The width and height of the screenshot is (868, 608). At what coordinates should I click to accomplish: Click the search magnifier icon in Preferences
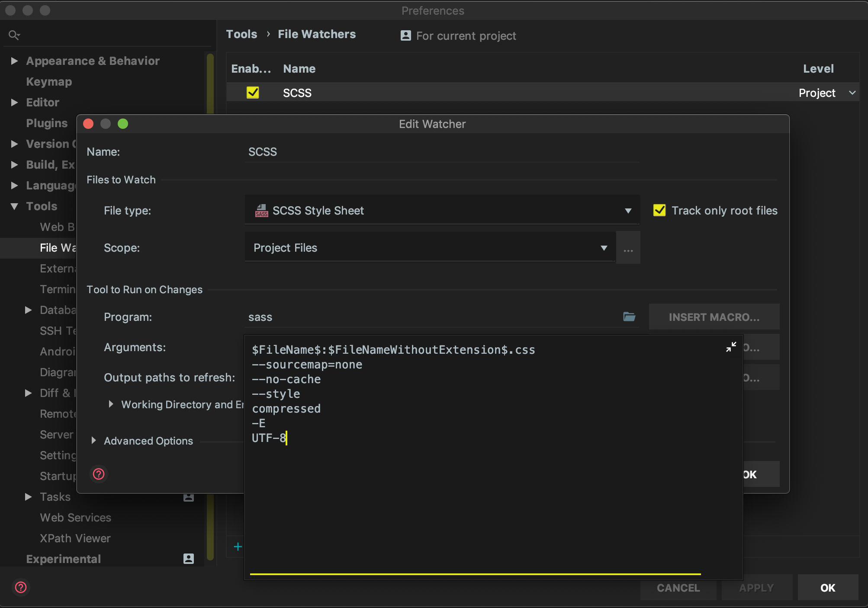(x=14, y=35)
